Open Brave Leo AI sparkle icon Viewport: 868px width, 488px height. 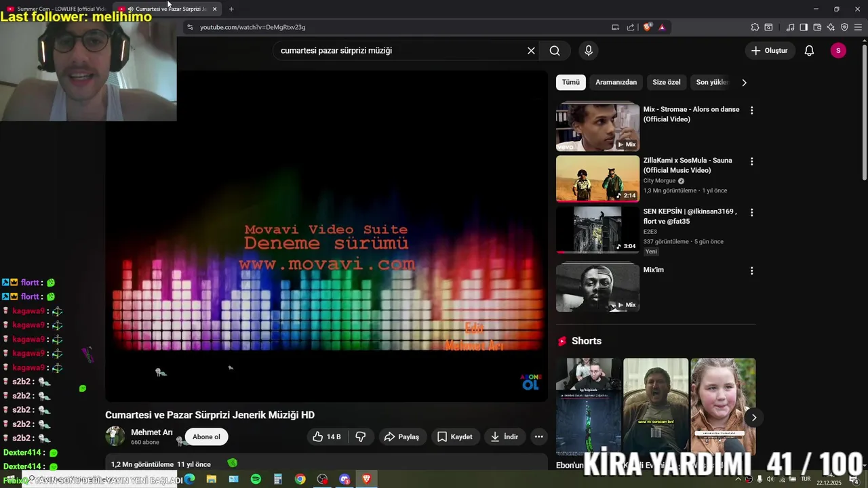click(831, 27)
